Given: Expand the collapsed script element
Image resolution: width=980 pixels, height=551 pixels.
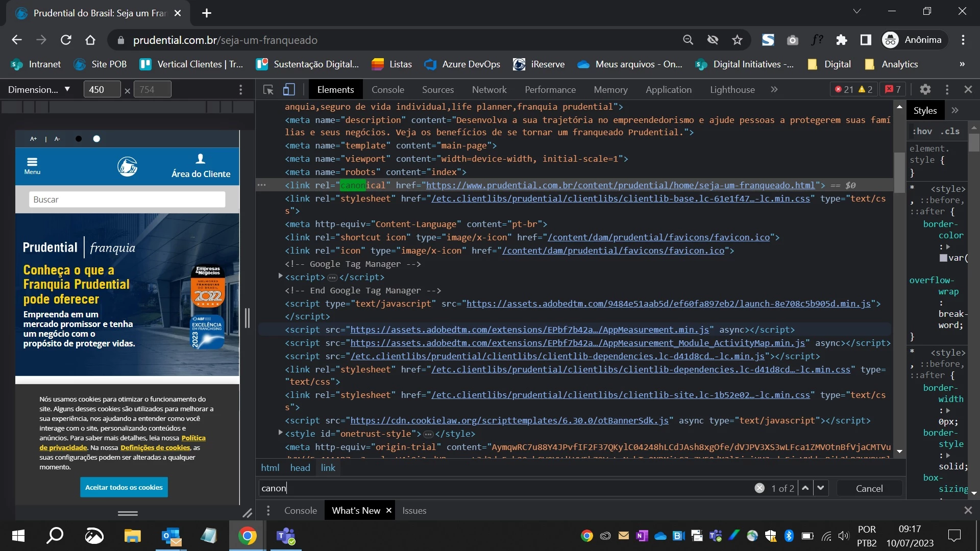Looking at the screenshot, I should pyautogui.click(x=280, y=276).
